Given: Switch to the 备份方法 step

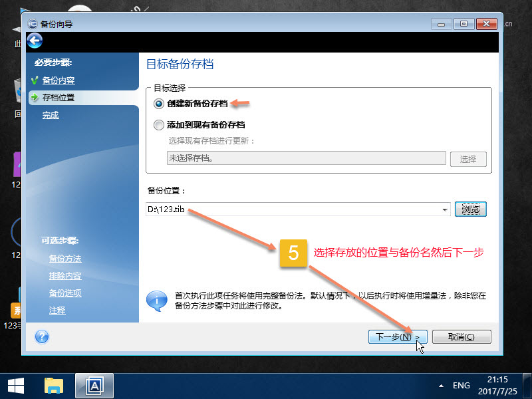Looking at the screenshot, I should tap(65, 259).
